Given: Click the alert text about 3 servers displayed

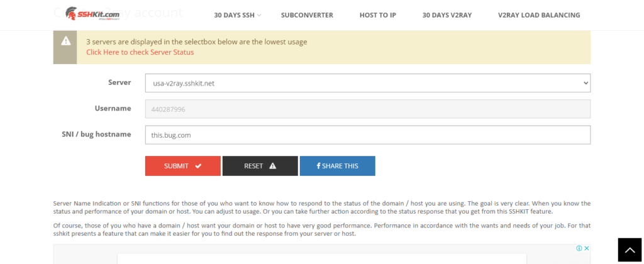Looking at the screenshot, I should (197, 41).
